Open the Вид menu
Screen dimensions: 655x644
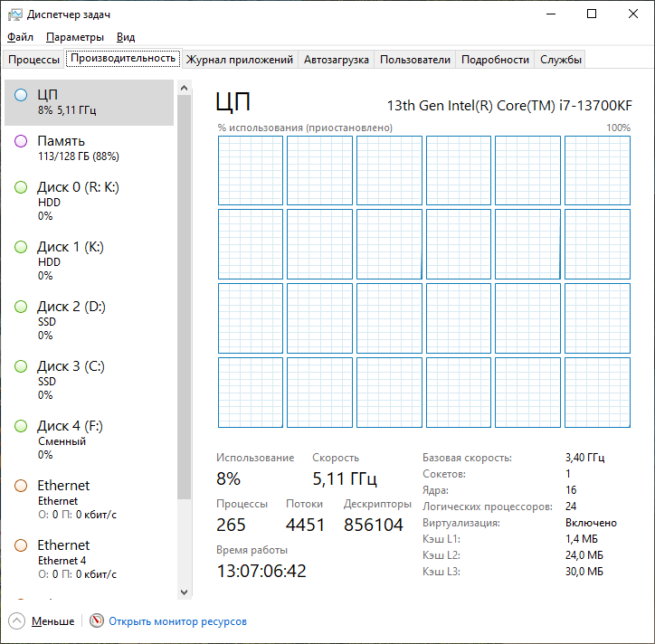tap(126, 37)
